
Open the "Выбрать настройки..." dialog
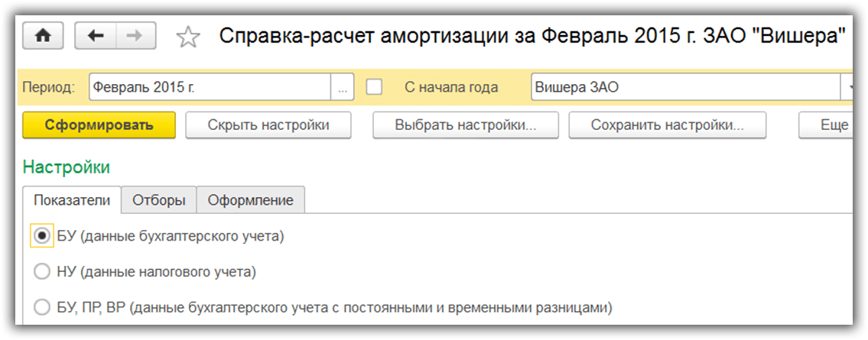click(x=466, y=125)
